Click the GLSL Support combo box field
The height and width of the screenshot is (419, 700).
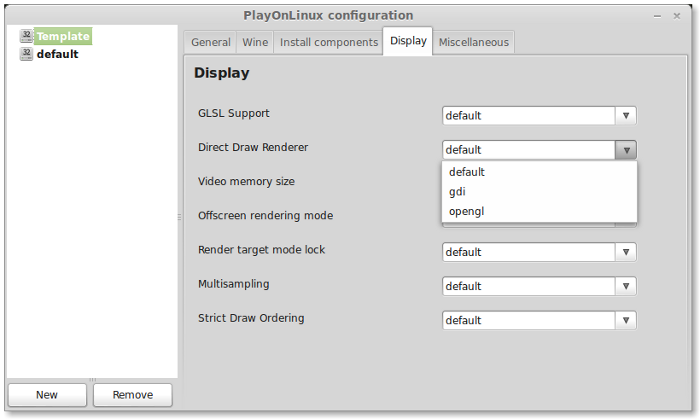click(x=529, y=116)
